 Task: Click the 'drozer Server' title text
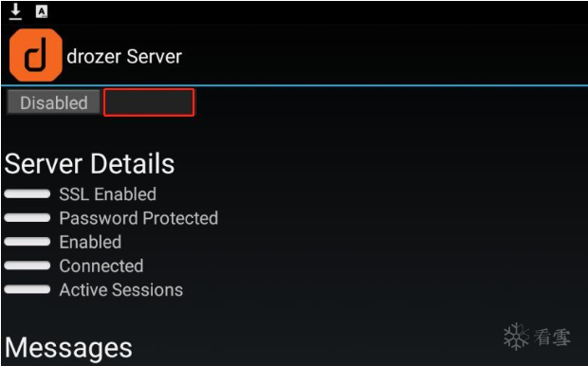(124, 57)
